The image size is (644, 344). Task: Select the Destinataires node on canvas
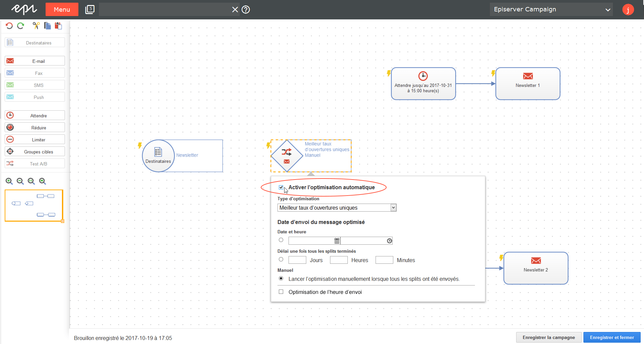point(158,156)
